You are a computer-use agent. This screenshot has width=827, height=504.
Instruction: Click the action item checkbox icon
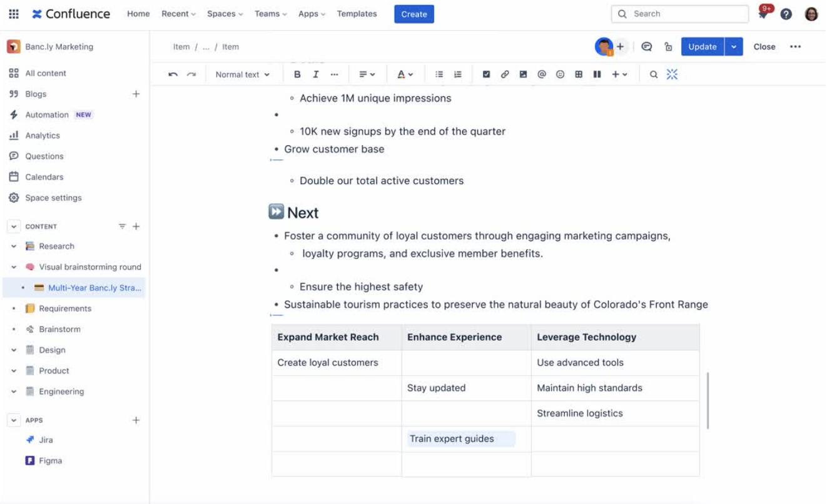pos(486,74)
